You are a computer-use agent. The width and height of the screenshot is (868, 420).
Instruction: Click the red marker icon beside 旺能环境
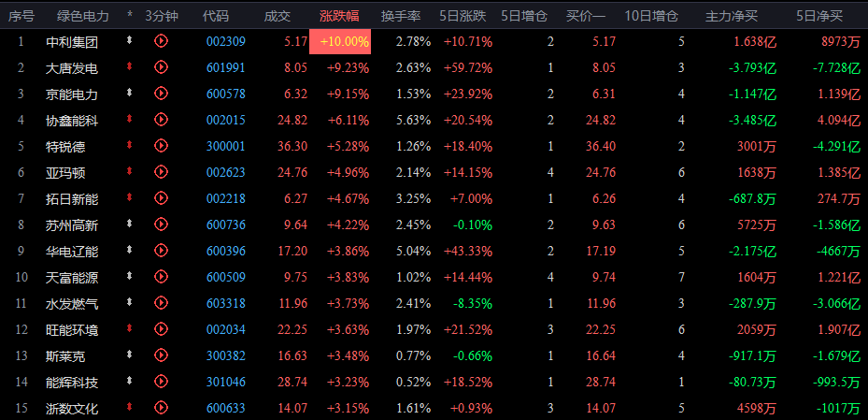pyautogui.click(x=130, y=329)
